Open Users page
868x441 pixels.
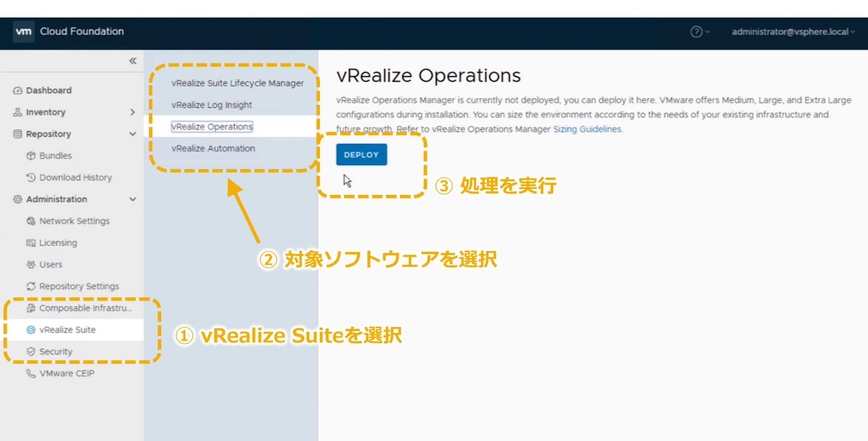pyautogui.click(x=51, y=265)
